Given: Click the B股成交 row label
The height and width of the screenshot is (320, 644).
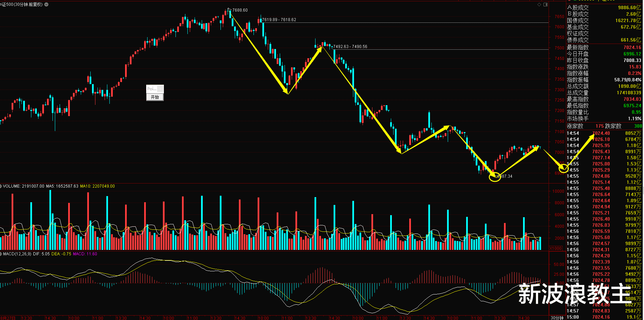Looking at the screenshot, I should tap(578, 14).
